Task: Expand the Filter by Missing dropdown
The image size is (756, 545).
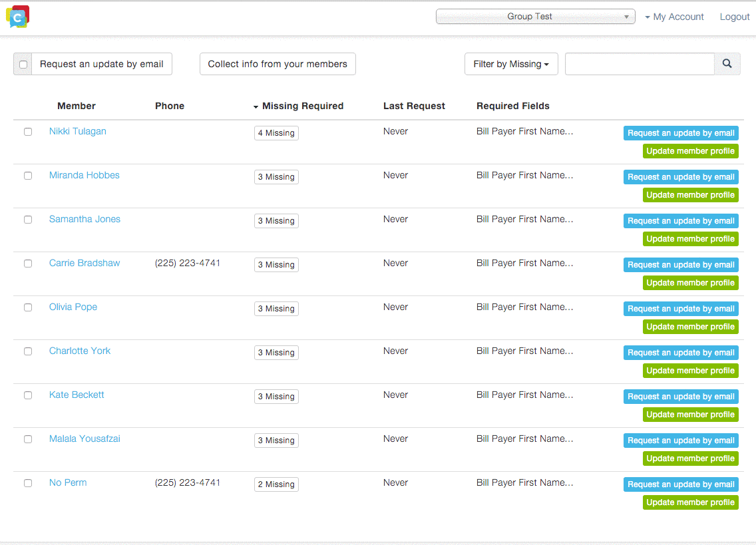Action: 511,64
